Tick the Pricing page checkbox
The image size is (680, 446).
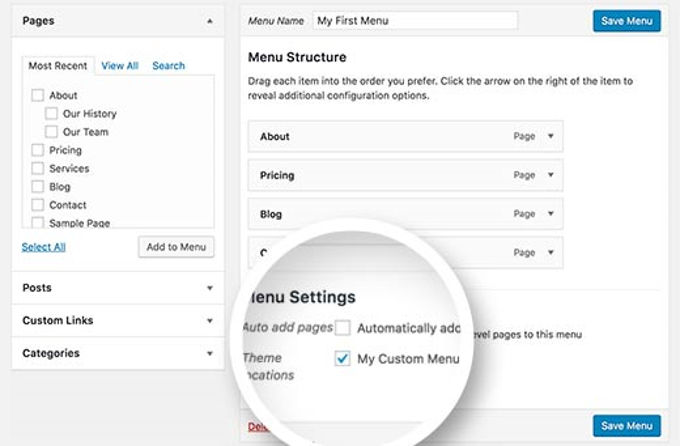(38, 150)
